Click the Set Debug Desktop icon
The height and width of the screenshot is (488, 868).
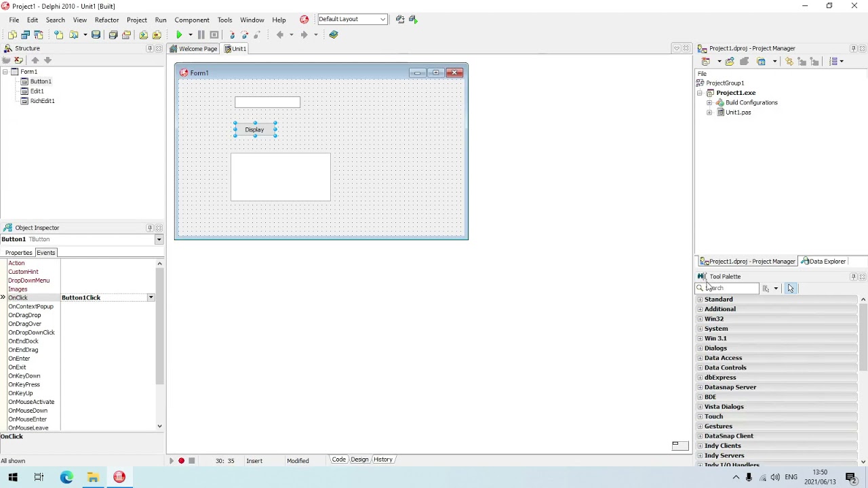point(413,20)
